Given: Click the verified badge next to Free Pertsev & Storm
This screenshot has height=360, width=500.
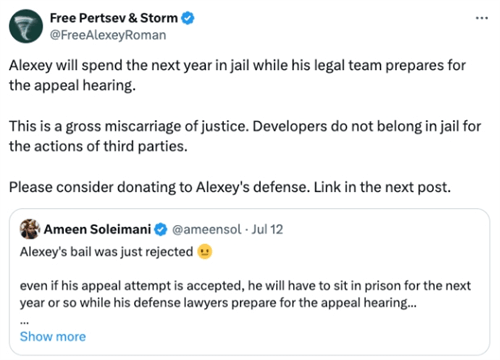Looking at the screenshot, I should click(x=188, y=18).
